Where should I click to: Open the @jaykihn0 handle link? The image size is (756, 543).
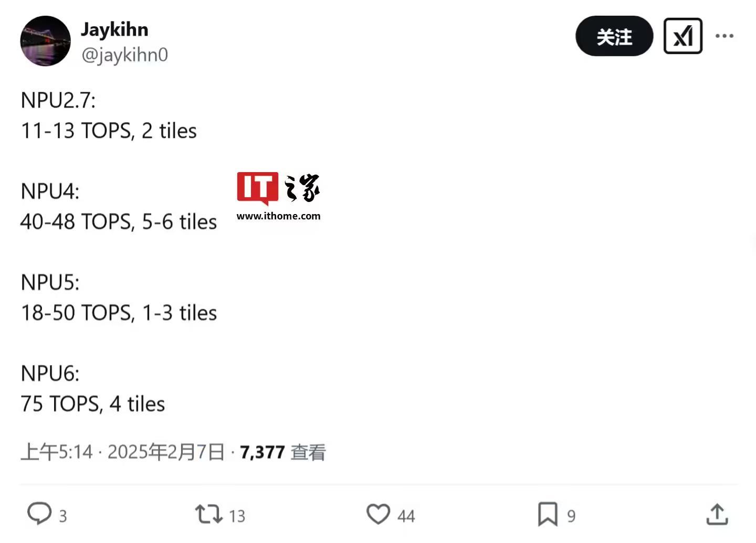tap(124, 55)
